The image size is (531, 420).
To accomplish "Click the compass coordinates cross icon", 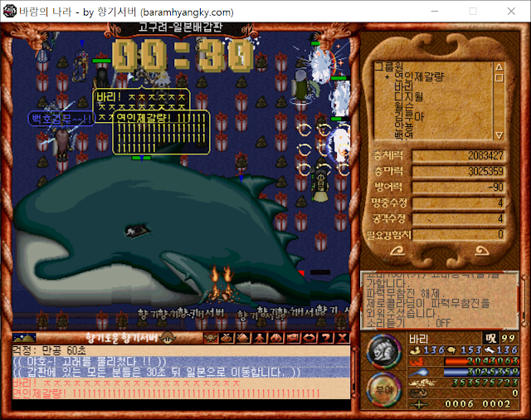I will tap(418, 404).
